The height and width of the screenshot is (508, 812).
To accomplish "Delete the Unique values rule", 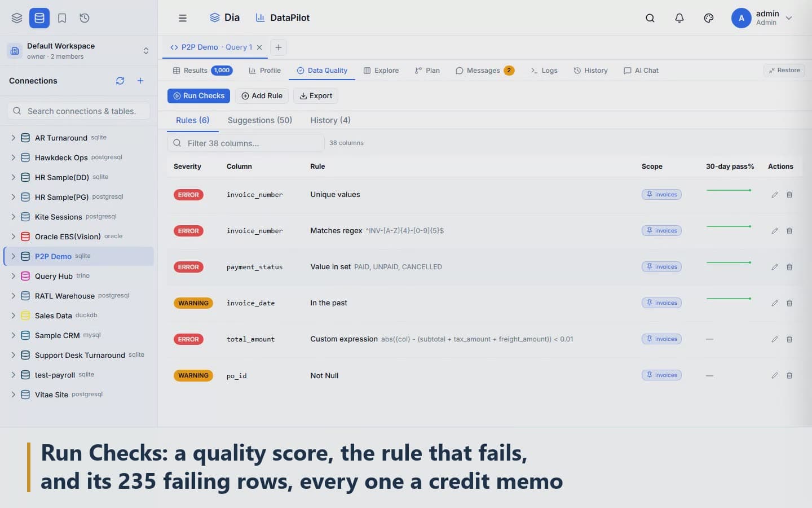I will tap(789, 195).
